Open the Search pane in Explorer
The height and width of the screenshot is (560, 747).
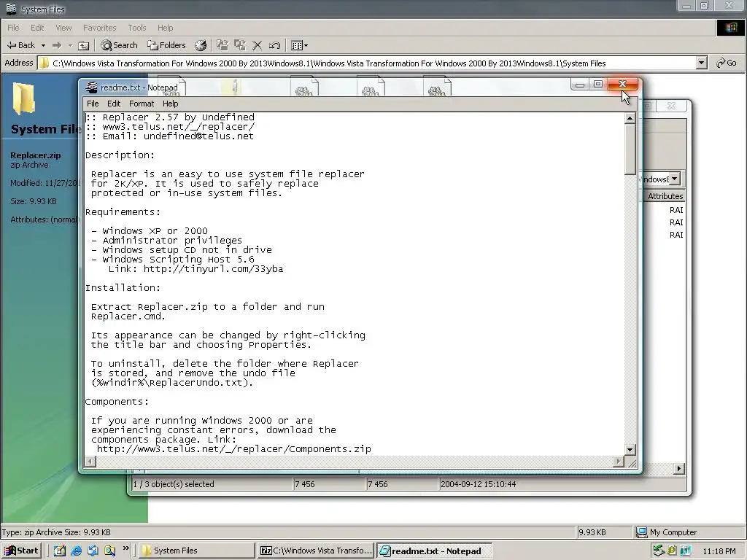[x=119, y=45]
